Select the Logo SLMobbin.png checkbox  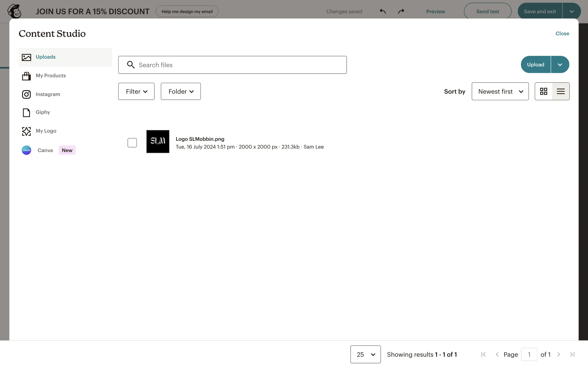click(132, 143)
